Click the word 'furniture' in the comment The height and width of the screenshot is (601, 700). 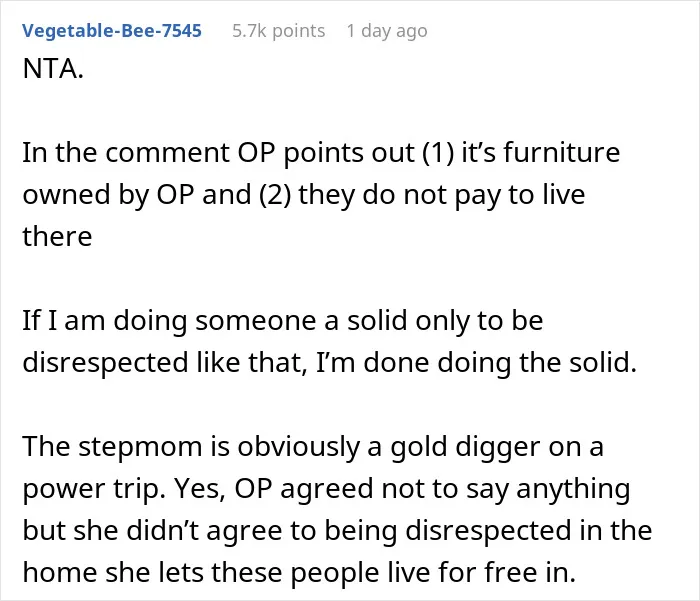(562, 153)
